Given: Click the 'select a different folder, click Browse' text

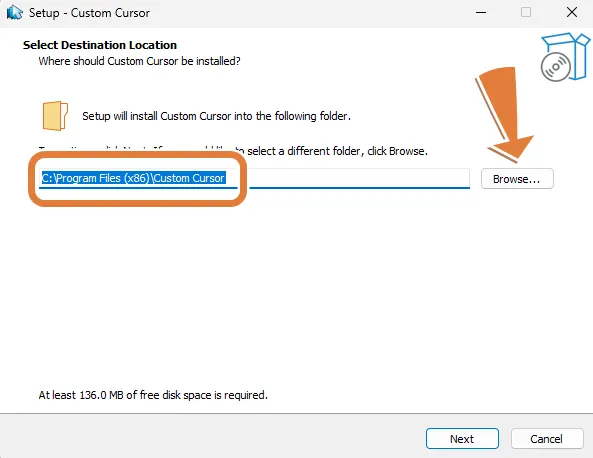Looking at the screenshot, I should point(337,151).
